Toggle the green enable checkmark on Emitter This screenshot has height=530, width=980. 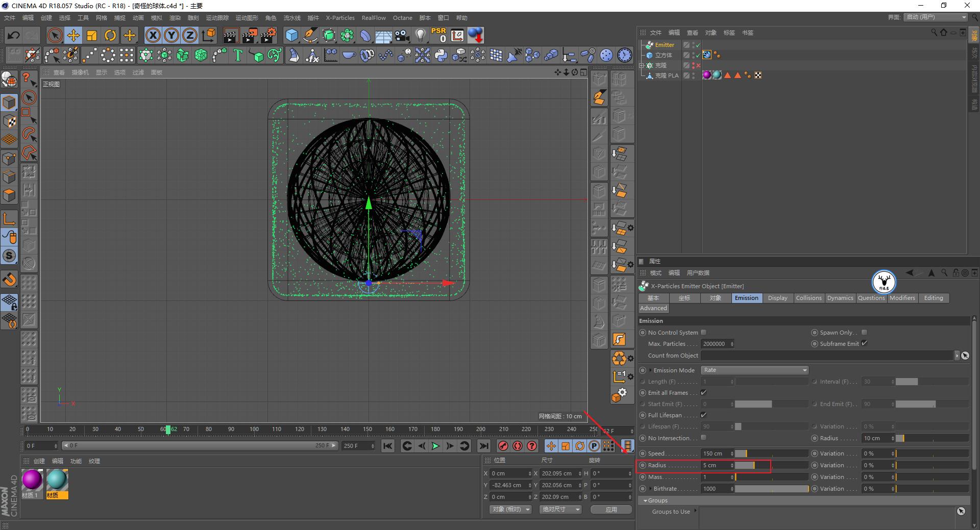698,45
